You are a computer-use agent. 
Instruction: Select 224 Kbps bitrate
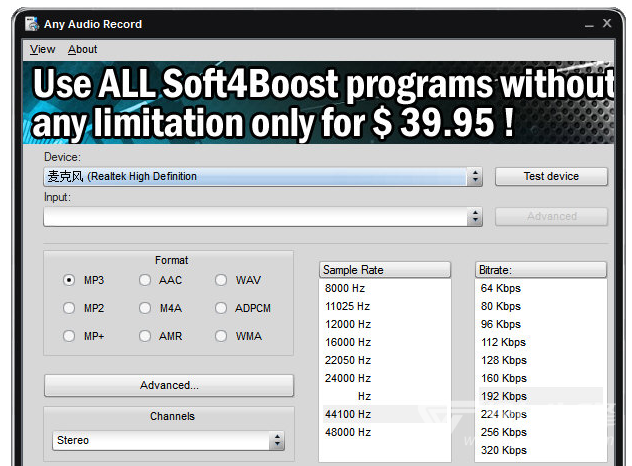tap(541, 414)
